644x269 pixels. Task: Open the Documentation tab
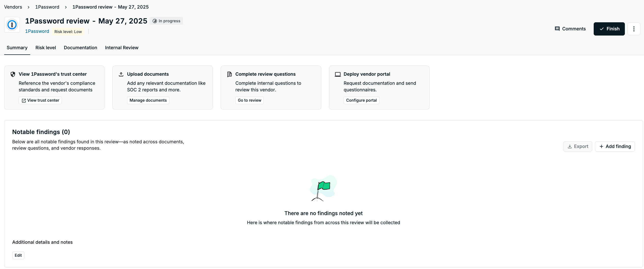(x=80, y=48)
